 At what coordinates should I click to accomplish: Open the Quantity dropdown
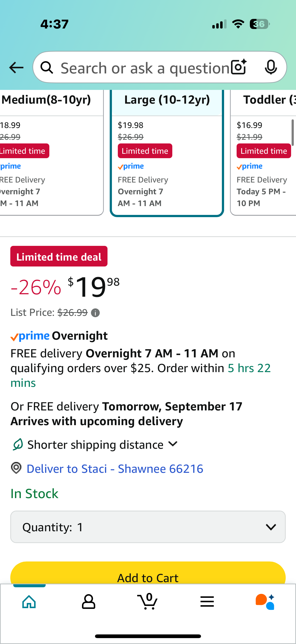148,527
